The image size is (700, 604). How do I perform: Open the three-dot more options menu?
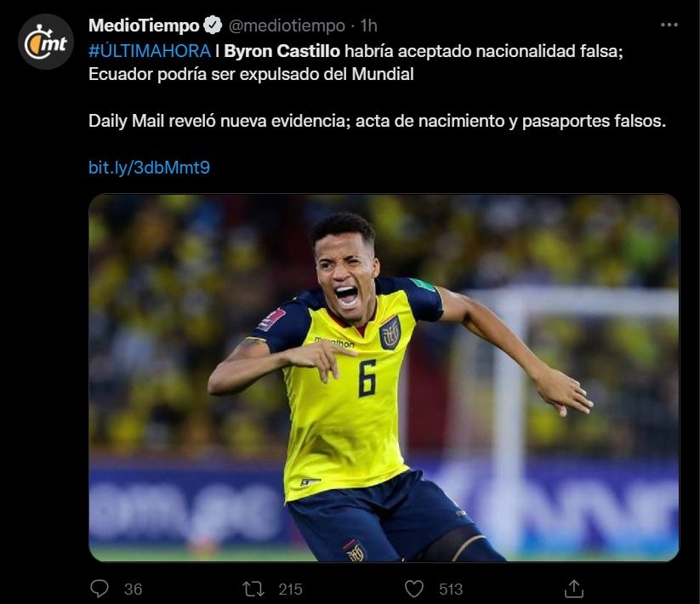tap(669, 25)
